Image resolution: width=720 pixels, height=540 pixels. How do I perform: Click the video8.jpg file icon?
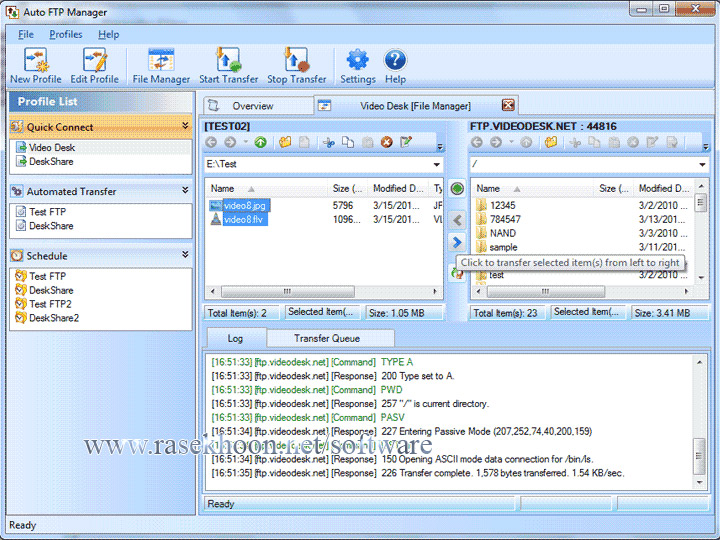[x=215, y=205]
